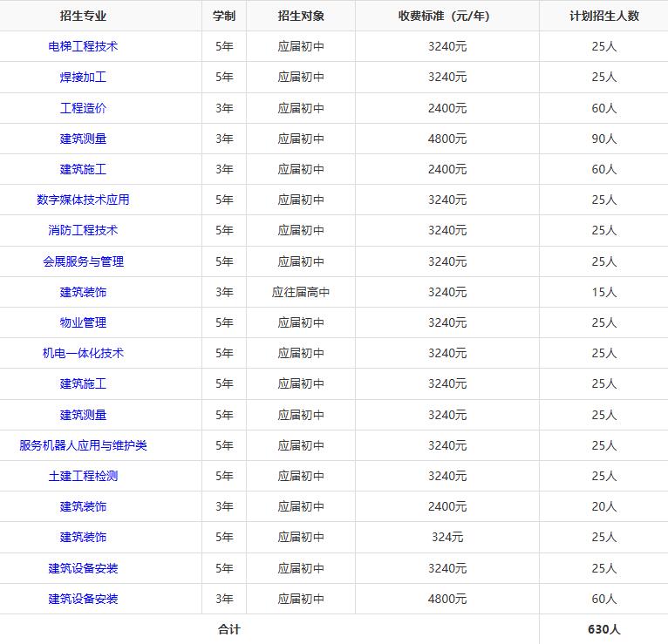The image size is (668, 644).
Task: Open 建筑装饰 link in the 20人 row
Action: pyautogui.click(x=83, y=506)
